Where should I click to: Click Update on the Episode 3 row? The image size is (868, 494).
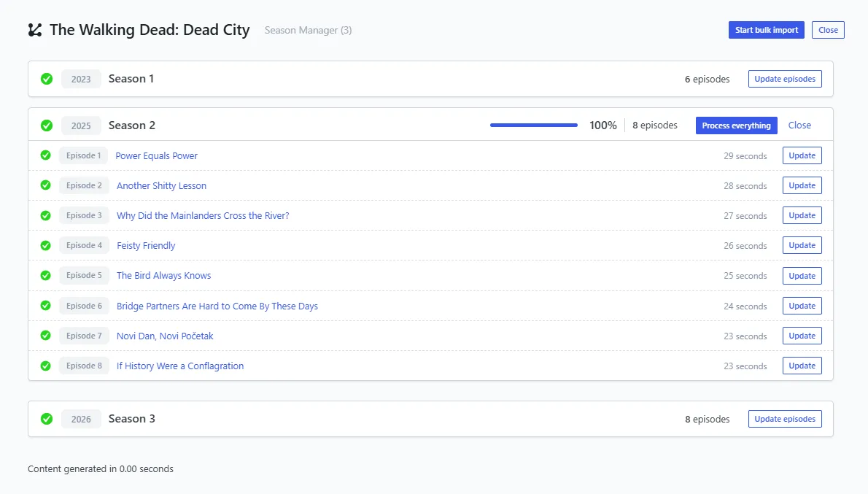point(802,215)
